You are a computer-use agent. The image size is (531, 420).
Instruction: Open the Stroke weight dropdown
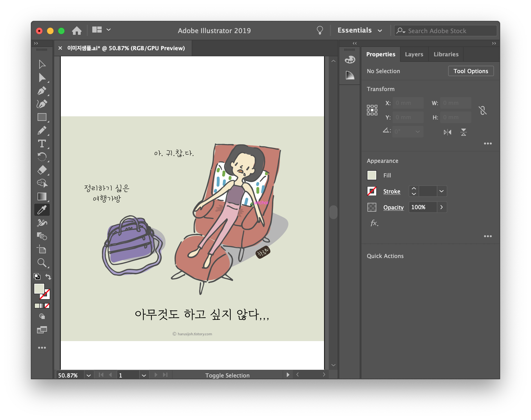441,191
